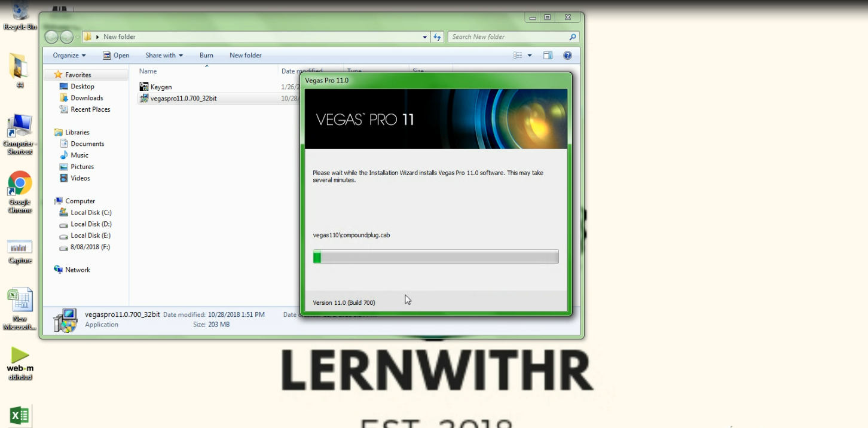Click date modified 10/28/2018 1:51 PM in details pane
868x428 pixels.
point(236,314)
